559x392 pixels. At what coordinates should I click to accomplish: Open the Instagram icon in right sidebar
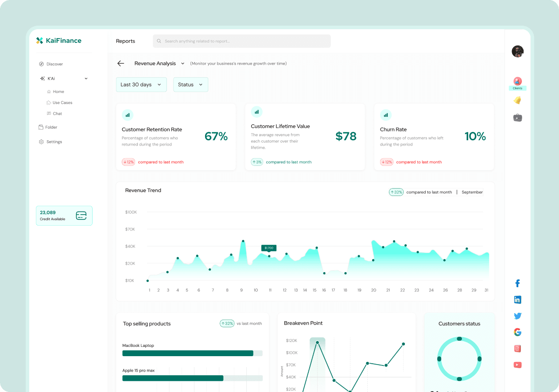click(517, 349)
